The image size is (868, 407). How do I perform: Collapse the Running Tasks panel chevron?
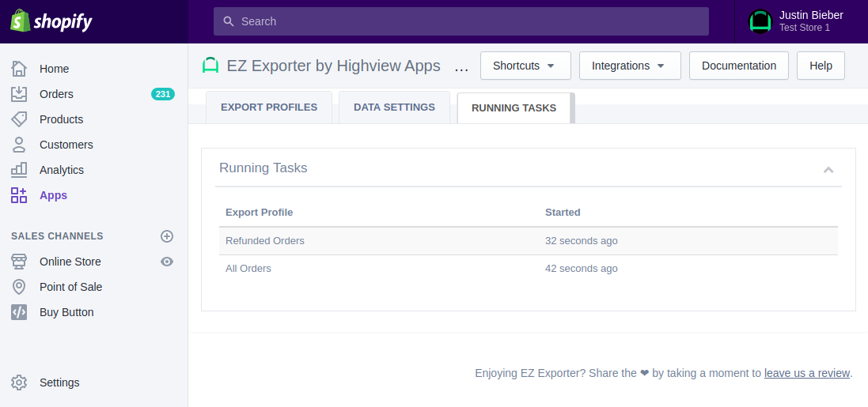coord(828,170)
